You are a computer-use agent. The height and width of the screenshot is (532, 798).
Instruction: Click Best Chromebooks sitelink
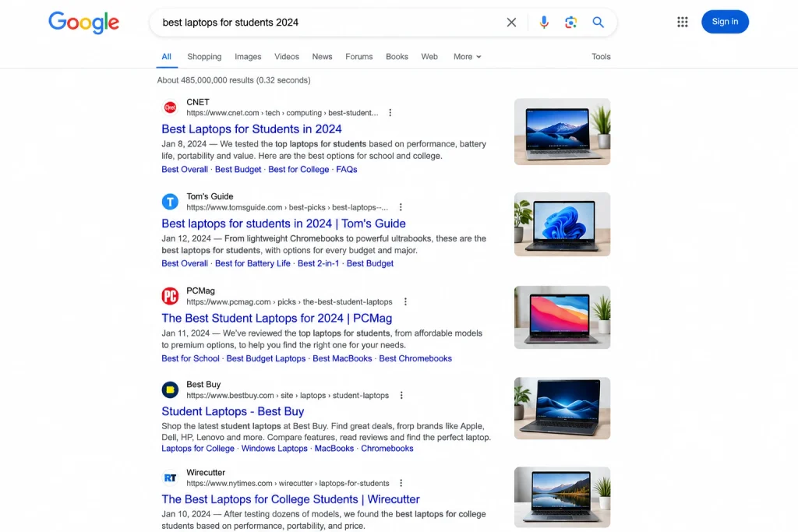click(x=415, y=358)
